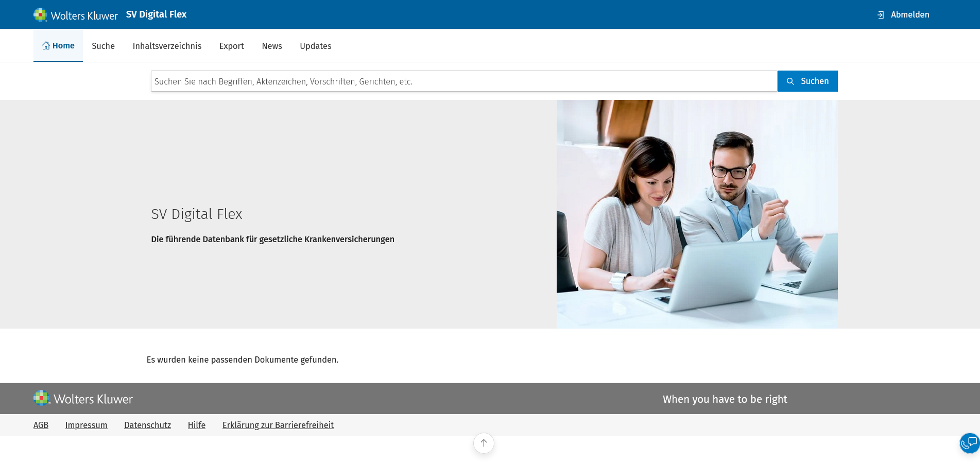Screen dimensions: 980x462
Task: Open Erklärung zur Barrierefreiheit link
Action: tap(278, 425)
